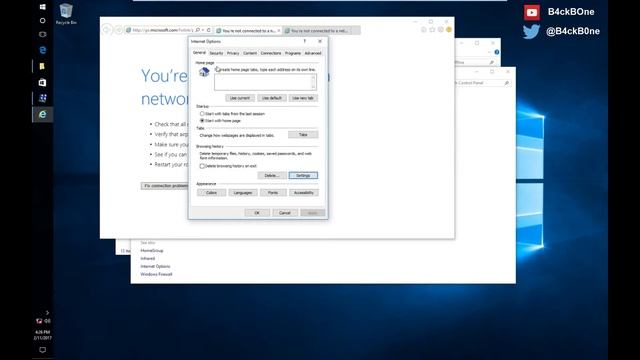Select the General tab in Internet Options

[199, 53]
